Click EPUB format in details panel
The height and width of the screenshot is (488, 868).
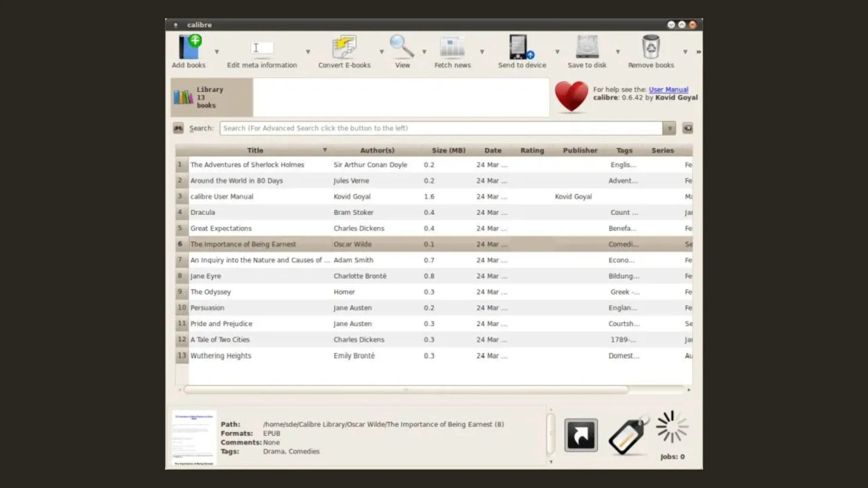pos(271,433)
